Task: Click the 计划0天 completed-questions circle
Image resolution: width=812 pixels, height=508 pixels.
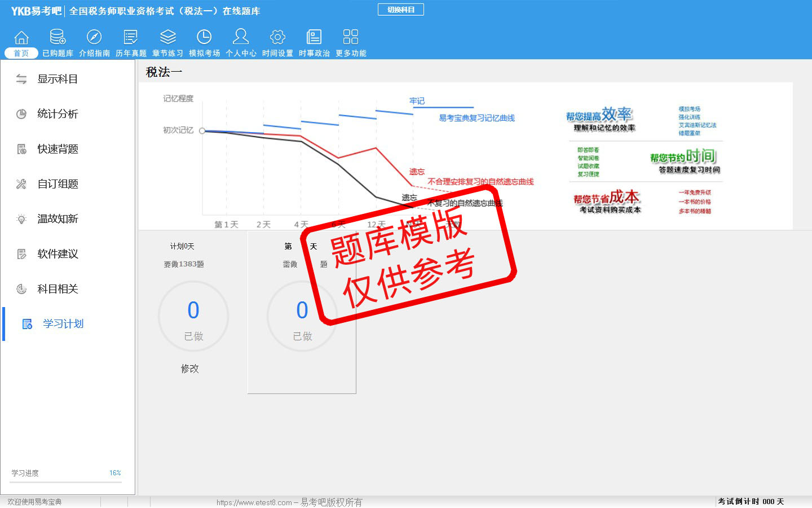Action: (x=193, y=317)
